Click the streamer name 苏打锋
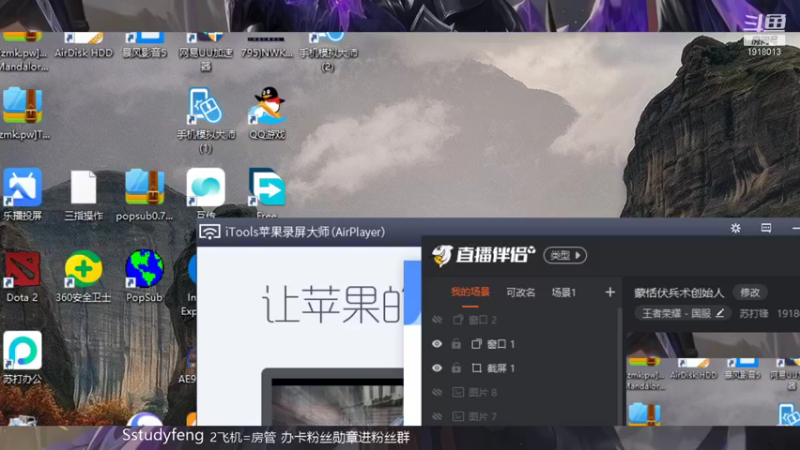 click(x=754, y=313)
